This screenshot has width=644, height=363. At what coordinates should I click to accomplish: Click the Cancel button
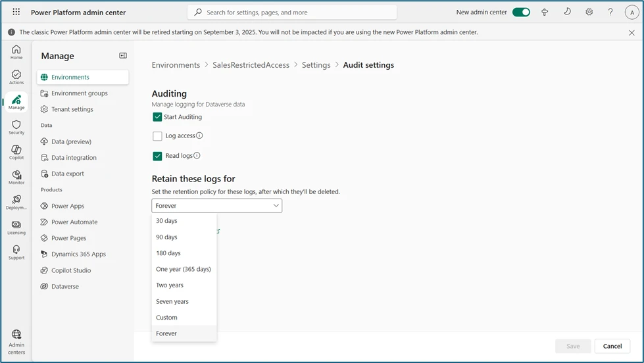(x=612, y=346)
